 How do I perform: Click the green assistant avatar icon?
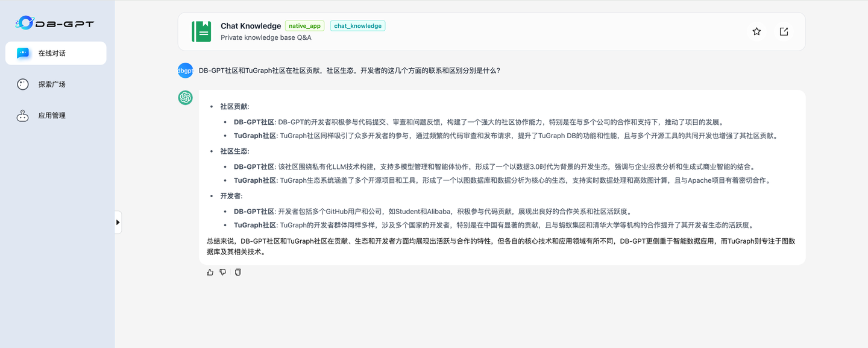click(x=185, y=98)
